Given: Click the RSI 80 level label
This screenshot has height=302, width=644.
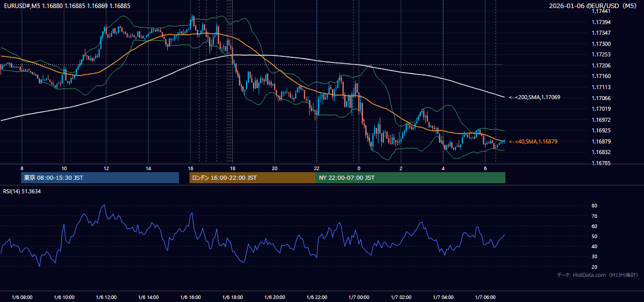Looking at the screenshot, I should click(595, 206).
